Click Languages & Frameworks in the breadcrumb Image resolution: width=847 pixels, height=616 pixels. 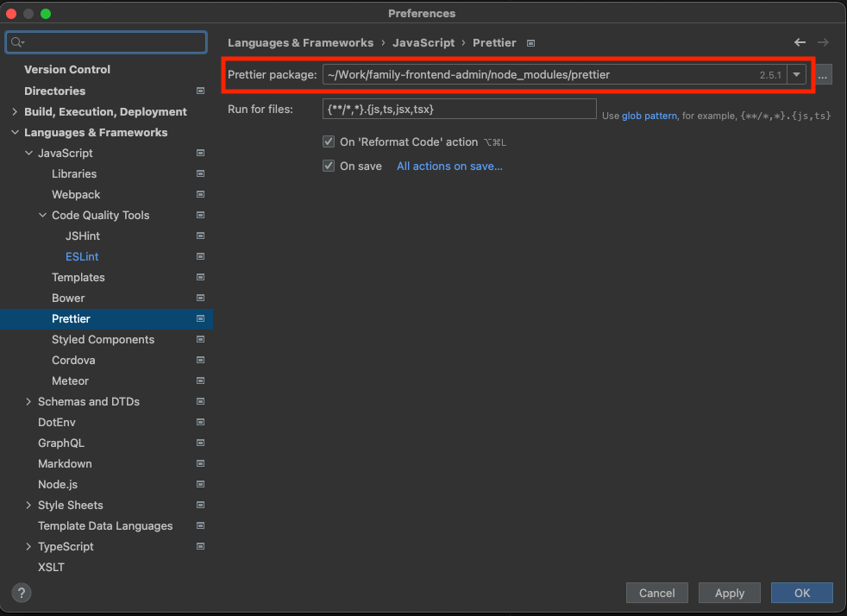point(300,42)
